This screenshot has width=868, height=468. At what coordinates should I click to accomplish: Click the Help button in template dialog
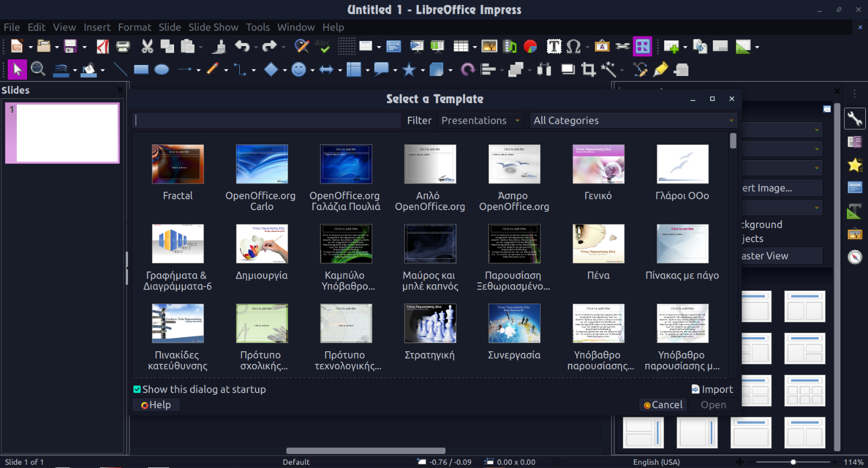point(156,404)
